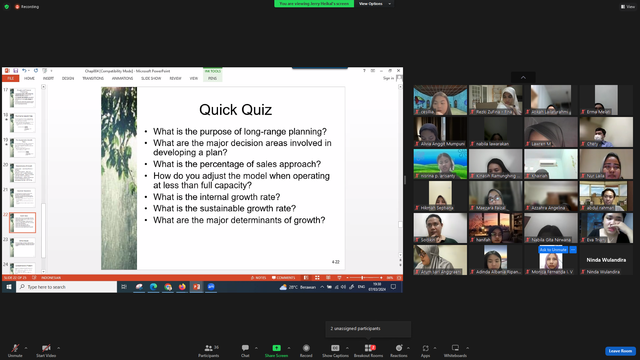Toggle NOTES pane in PowerPoint status bar
The height and width of the screenshot is (360, 640).
point(258,278)
